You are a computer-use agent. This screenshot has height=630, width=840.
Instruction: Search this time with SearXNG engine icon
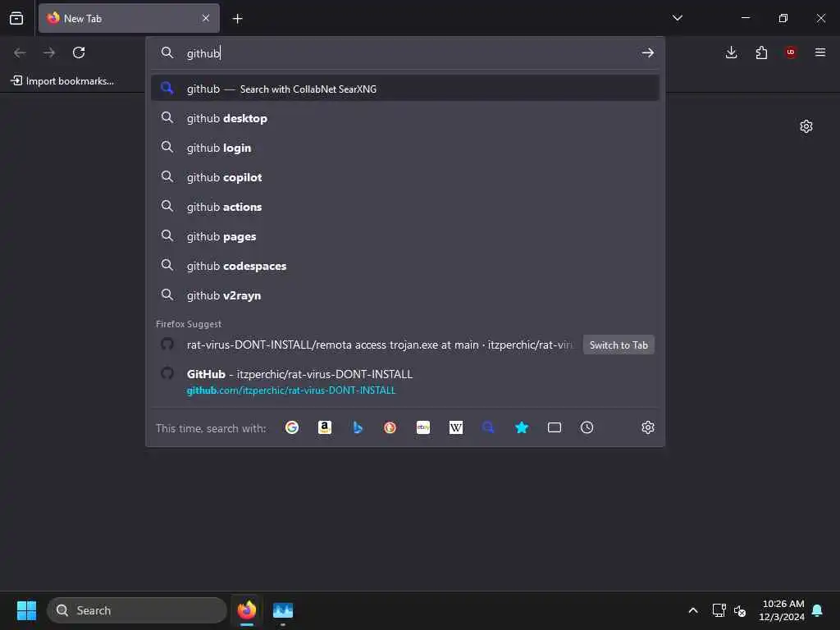[x=488, y=427]
